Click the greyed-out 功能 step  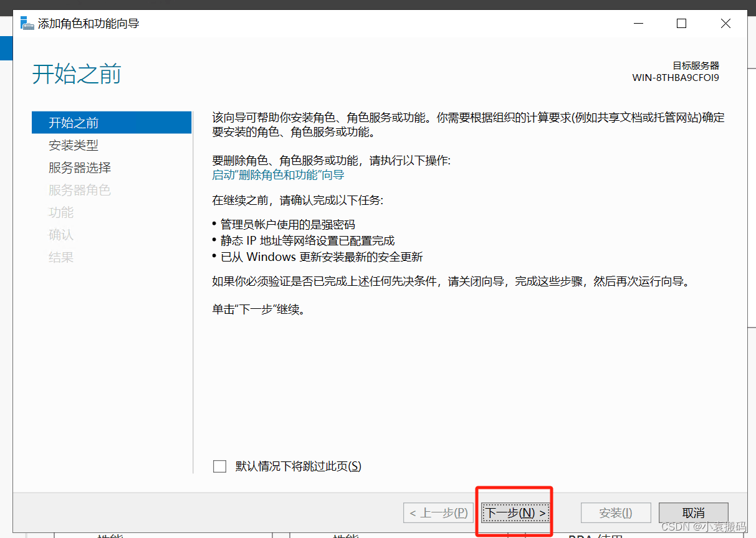point(61,212)
